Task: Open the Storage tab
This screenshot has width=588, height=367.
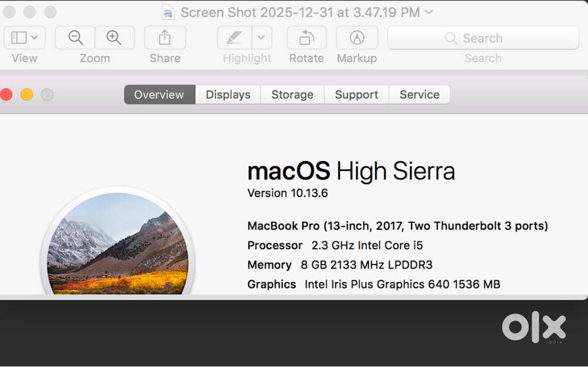Action: pyautogui.click(x=292, y=95)
